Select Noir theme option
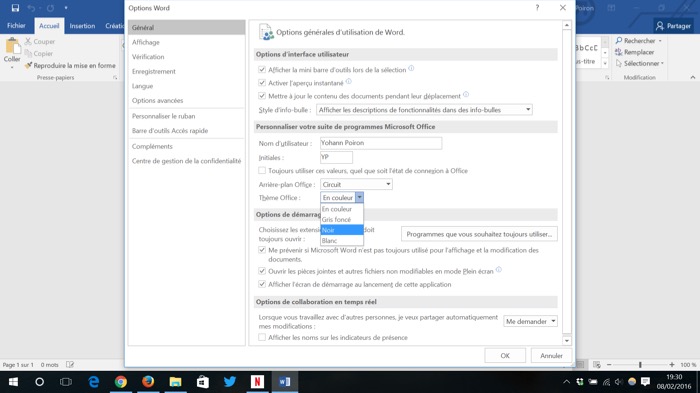This screenshot has width=700, height=393. point(342,230)
